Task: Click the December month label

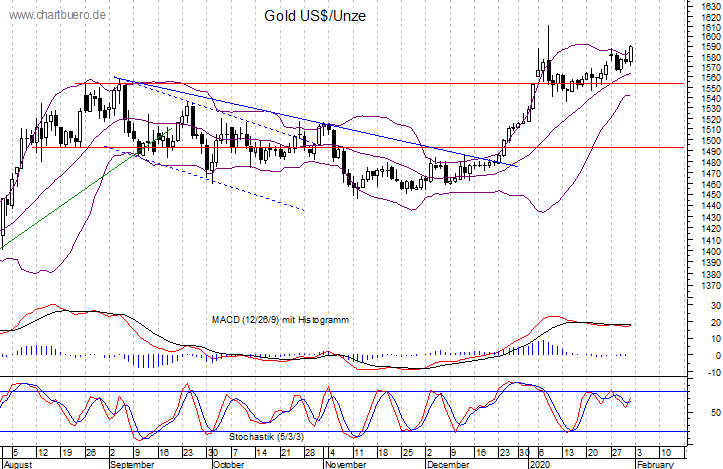Action: pyautogui.click(x=446, y=464)
